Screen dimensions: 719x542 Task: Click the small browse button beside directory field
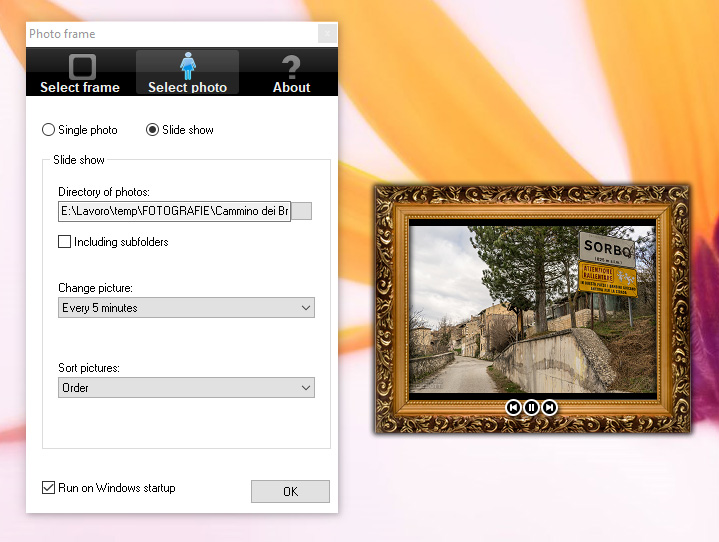302,211
